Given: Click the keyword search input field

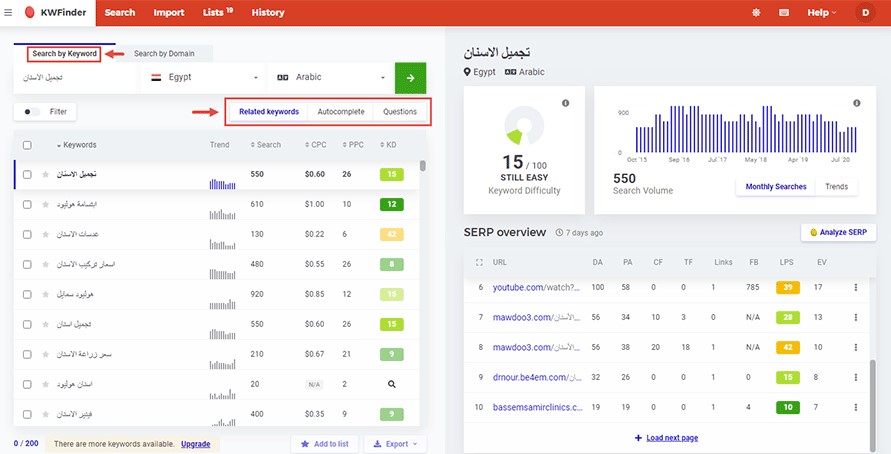Looking at the screenshot, I should click(76, 78).
